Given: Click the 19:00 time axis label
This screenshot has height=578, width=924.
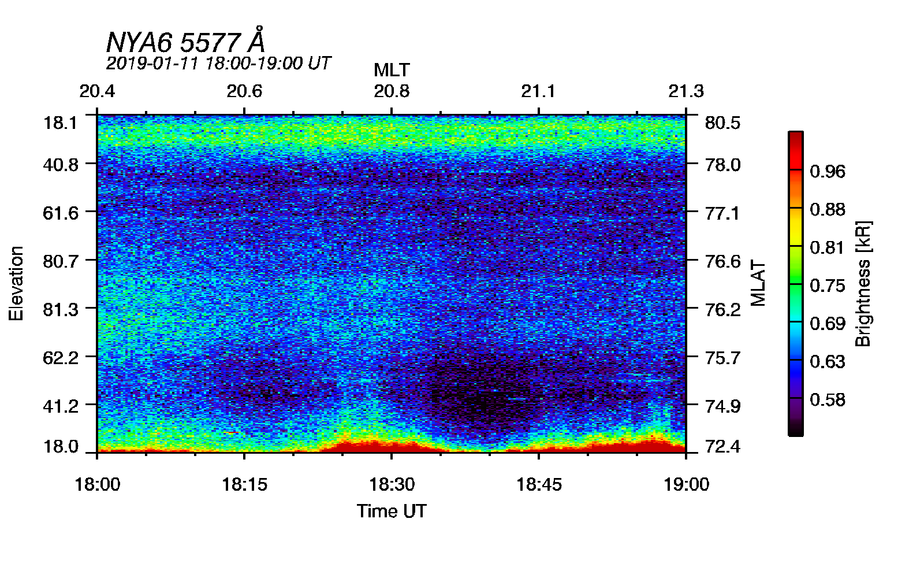Looking at the screenshot, I should coord(686,484).
